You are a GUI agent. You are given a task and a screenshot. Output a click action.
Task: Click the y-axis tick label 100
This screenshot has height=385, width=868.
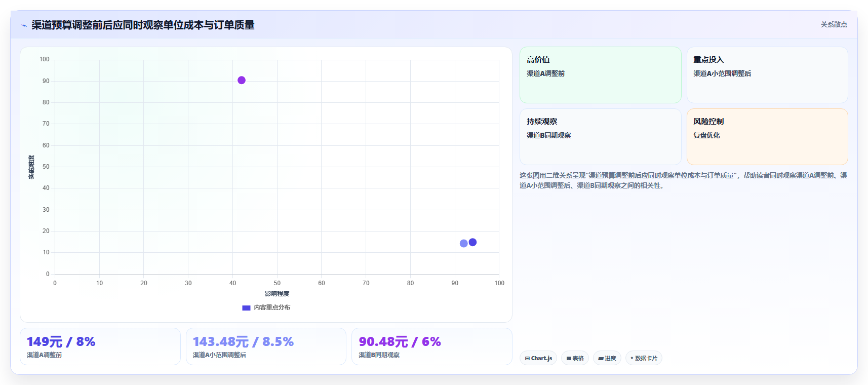pos(45,59)
